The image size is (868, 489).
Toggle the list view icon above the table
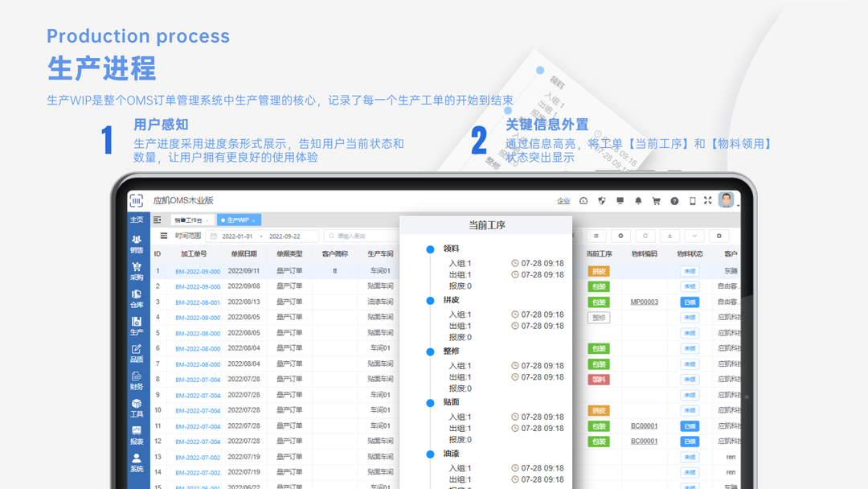click(596, 236)
